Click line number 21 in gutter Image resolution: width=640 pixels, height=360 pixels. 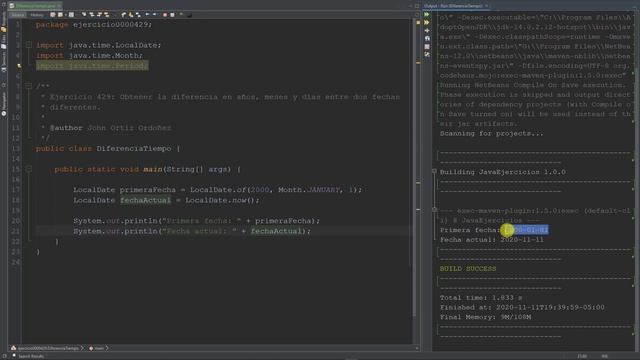point(16,231)
